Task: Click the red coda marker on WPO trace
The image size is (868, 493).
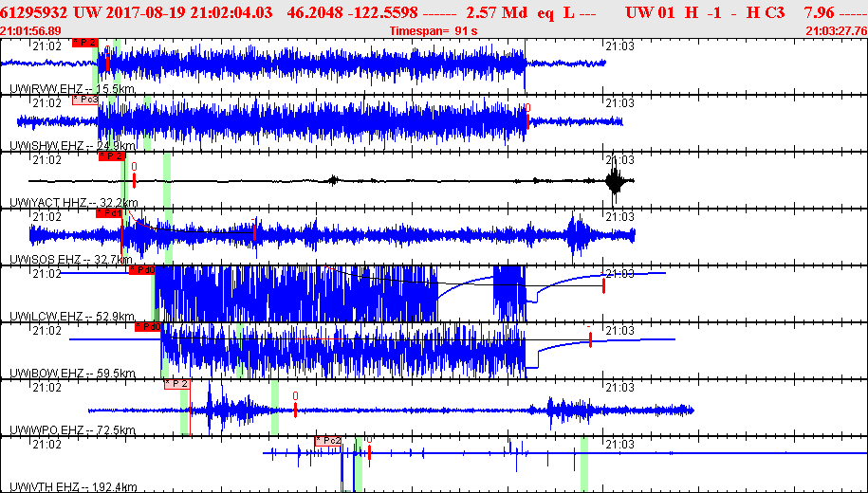Action: (x=295, y=410)
